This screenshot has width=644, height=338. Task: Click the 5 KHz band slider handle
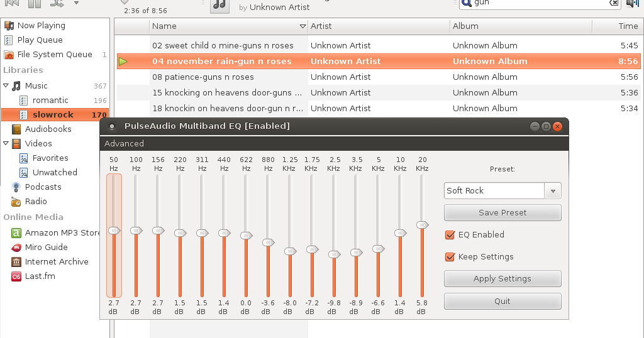click(378, 249)
